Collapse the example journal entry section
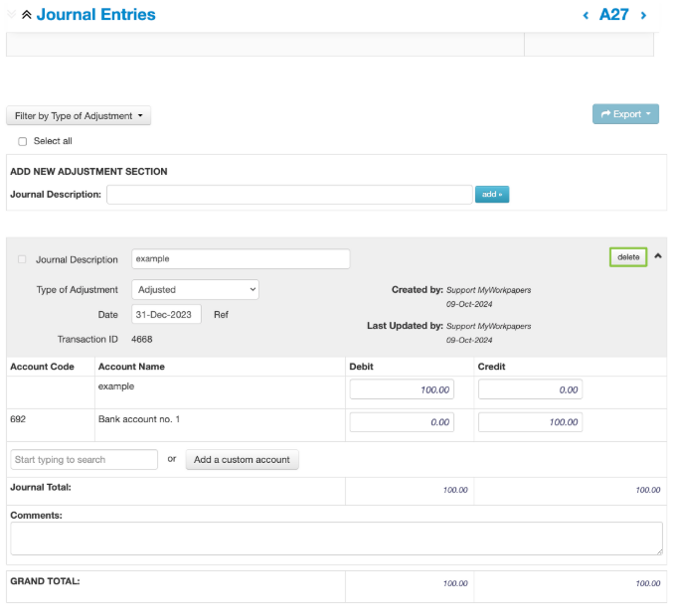677x616 pixels. (x=658, y=256)
